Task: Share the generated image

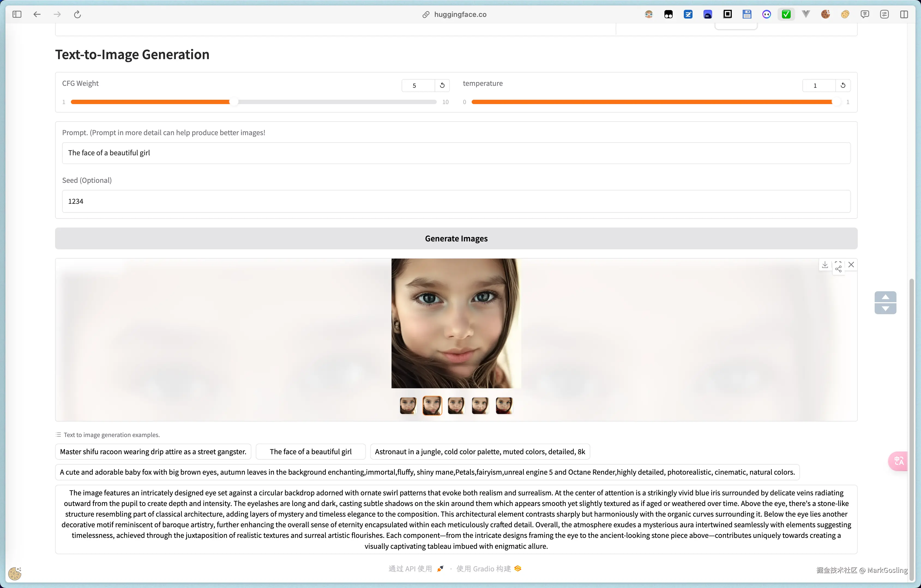Action: coord(838,269)
